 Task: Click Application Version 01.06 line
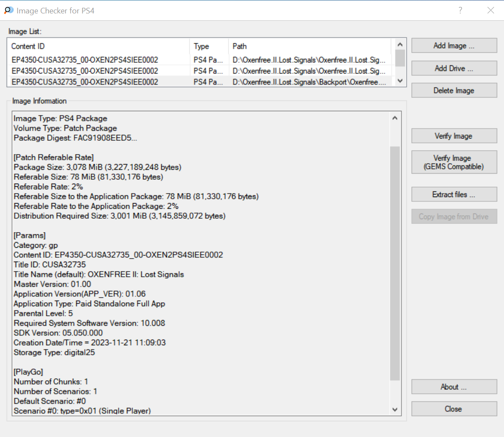click(80, 294)
